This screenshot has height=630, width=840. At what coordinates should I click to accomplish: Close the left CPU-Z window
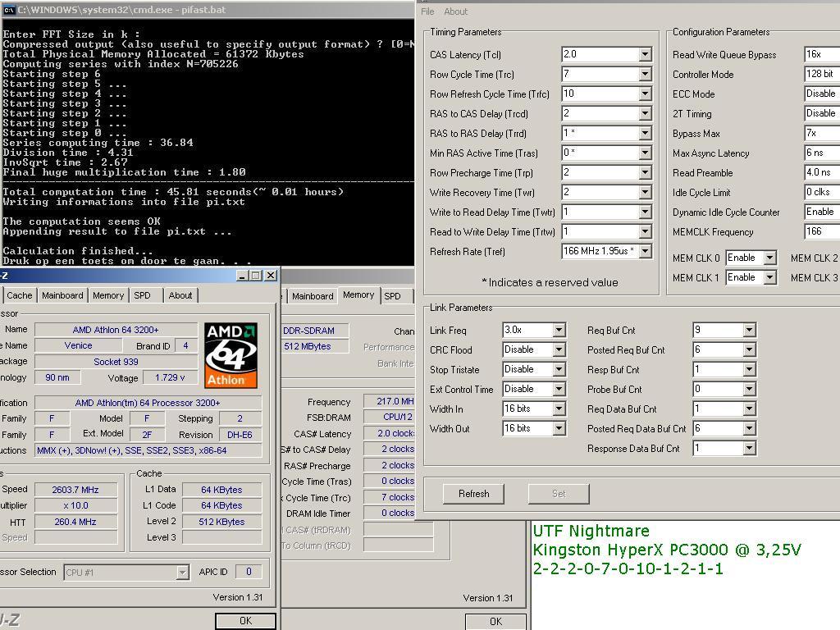point(271,276)
